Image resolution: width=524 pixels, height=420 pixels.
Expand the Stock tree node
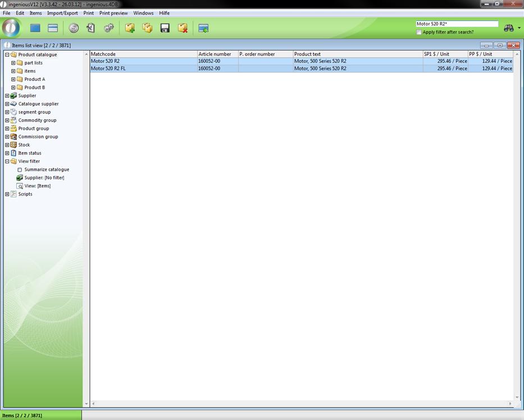[7, 145]
